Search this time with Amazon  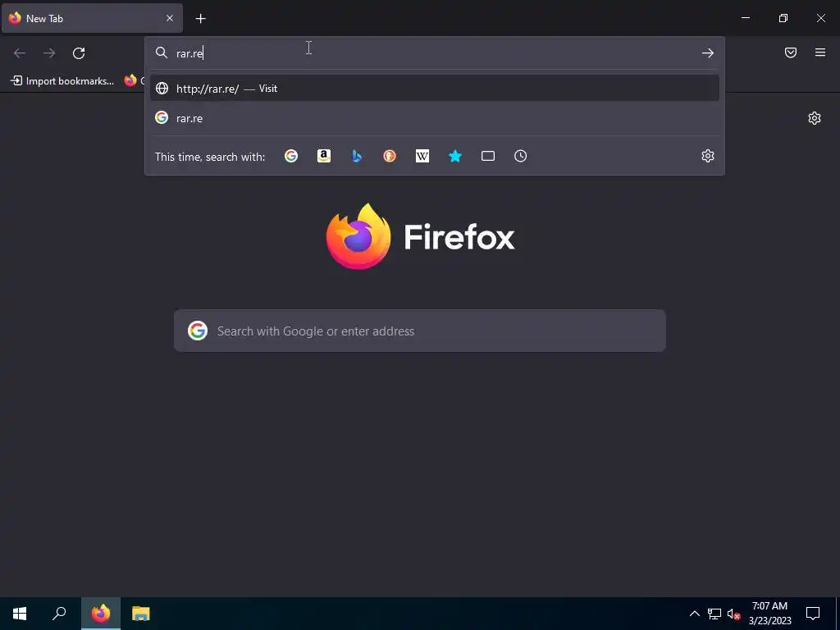323,156
